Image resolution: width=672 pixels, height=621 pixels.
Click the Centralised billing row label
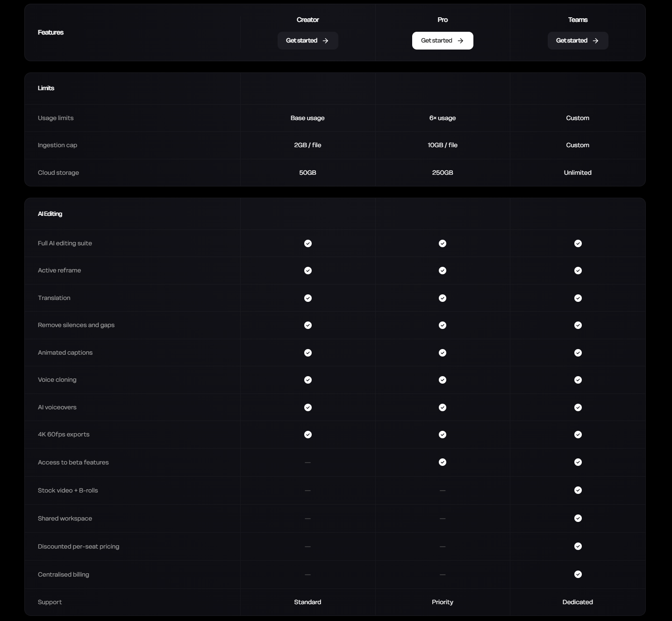click(x=64, y=574)
